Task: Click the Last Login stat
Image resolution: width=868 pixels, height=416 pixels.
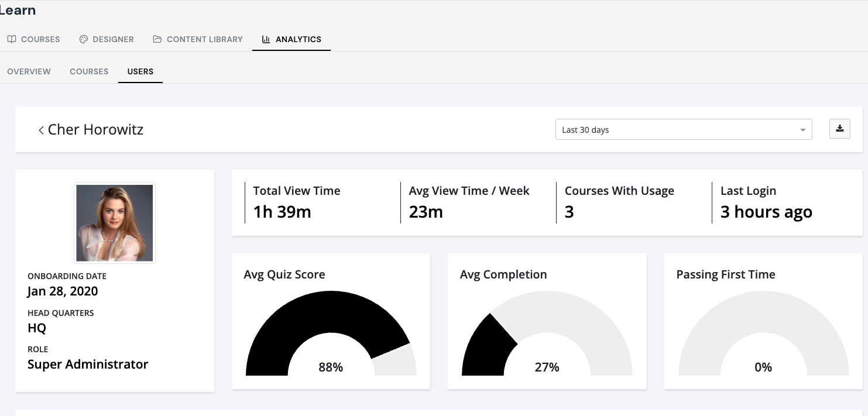Action: click(x=766, y=202)
